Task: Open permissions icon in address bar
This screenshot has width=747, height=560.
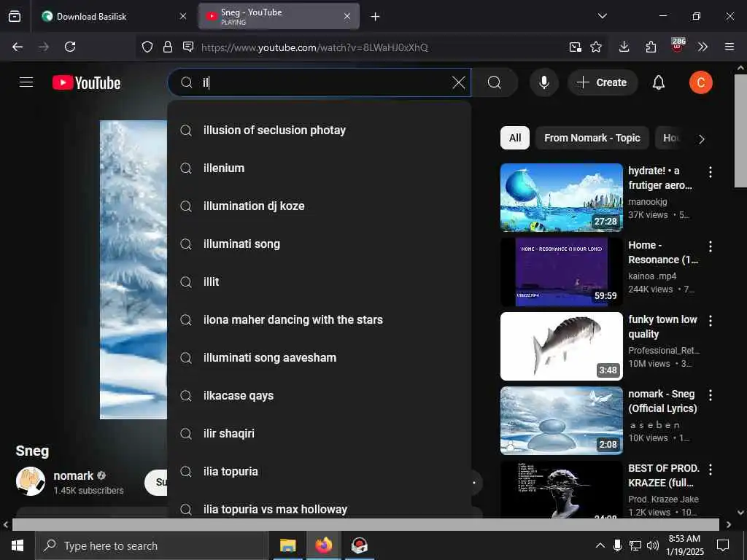Action: click(x=188, y=47)
